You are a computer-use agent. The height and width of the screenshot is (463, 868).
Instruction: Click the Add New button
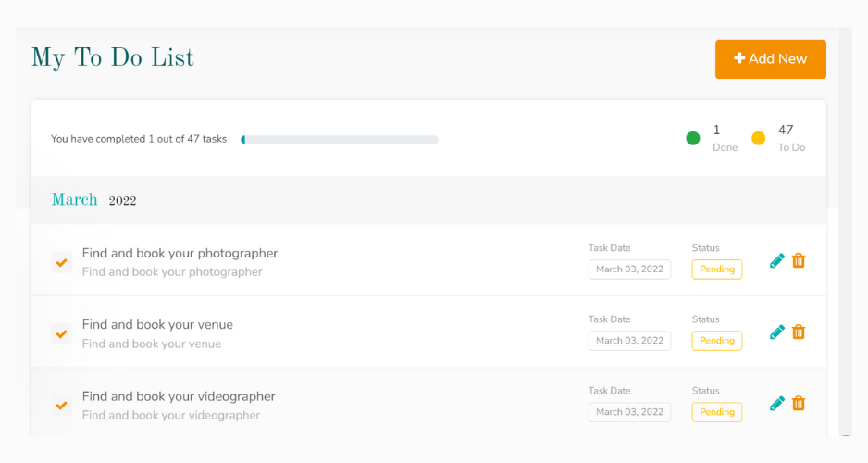pyautogui.click(x=770, y=58)
